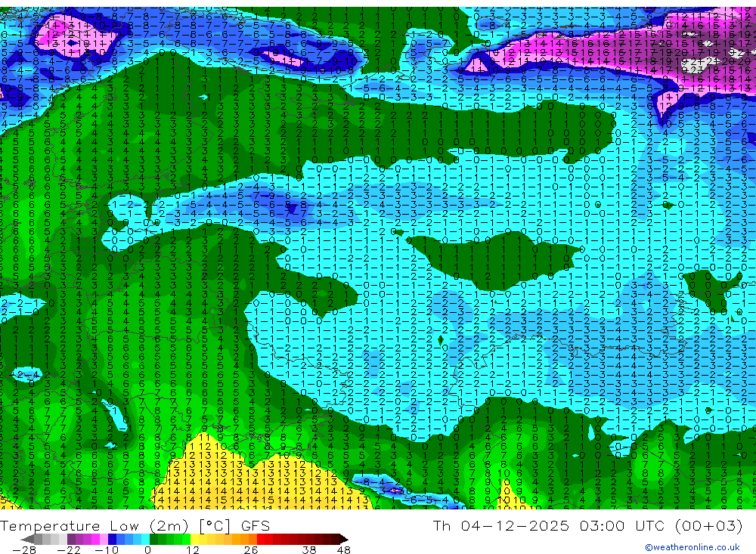Click the "Th 04-12-2025 03:00 UTC (00+03)" timestamp

point(587,525)
